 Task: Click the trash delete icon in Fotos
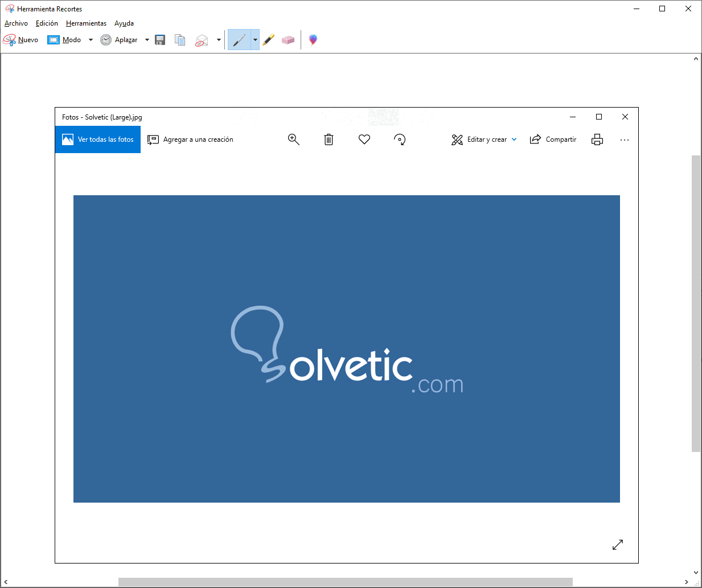pos(329,139)
